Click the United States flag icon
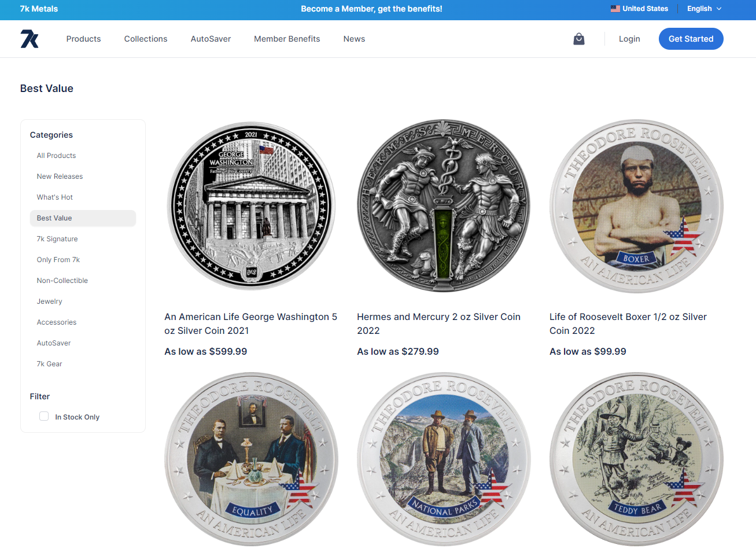 coord(615,9)
